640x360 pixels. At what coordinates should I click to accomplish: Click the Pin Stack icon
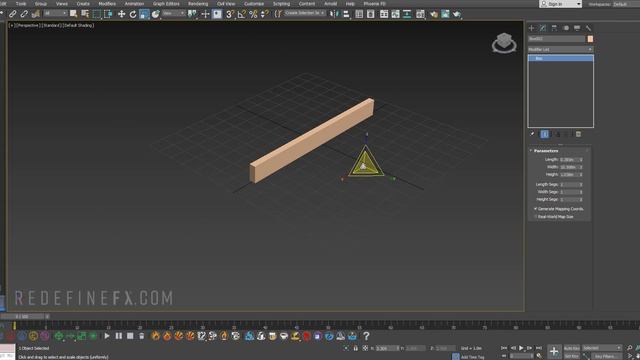coord(532,134)
